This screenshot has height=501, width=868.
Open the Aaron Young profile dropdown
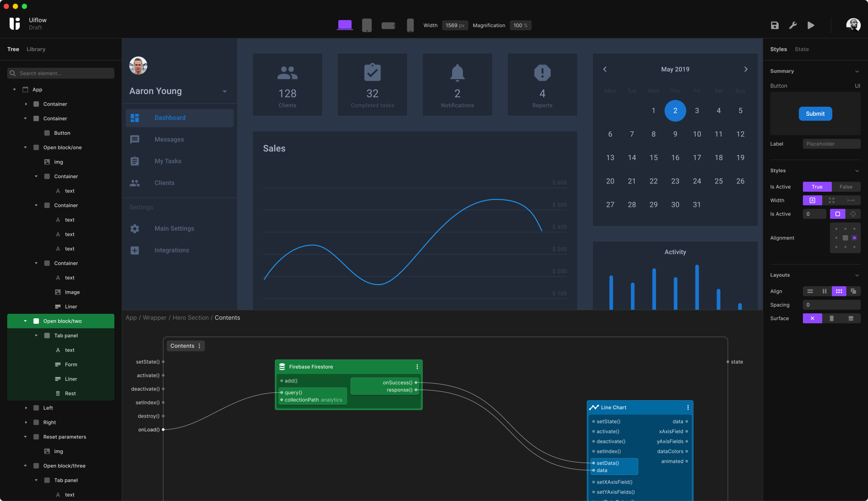coord(225,92)
